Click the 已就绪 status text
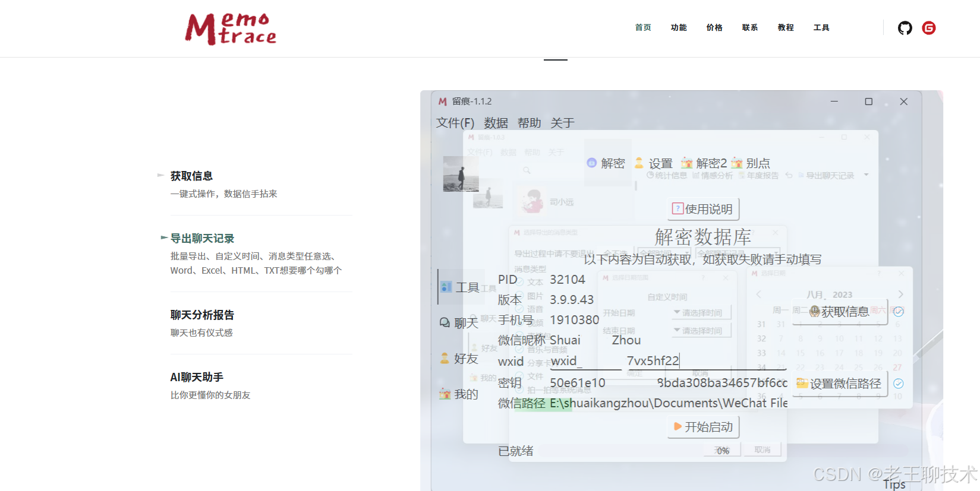Image resolution: width=980 pixels, height=491 pixels. point(515,451)
